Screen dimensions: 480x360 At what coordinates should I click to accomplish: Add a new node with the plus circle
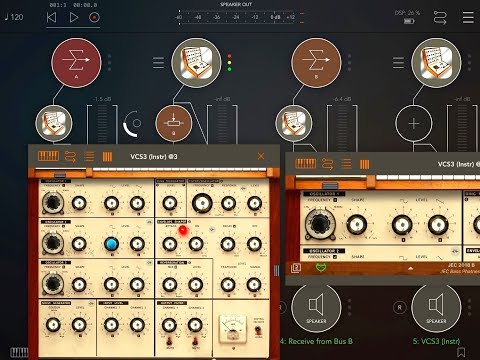(x=414, y=123)
